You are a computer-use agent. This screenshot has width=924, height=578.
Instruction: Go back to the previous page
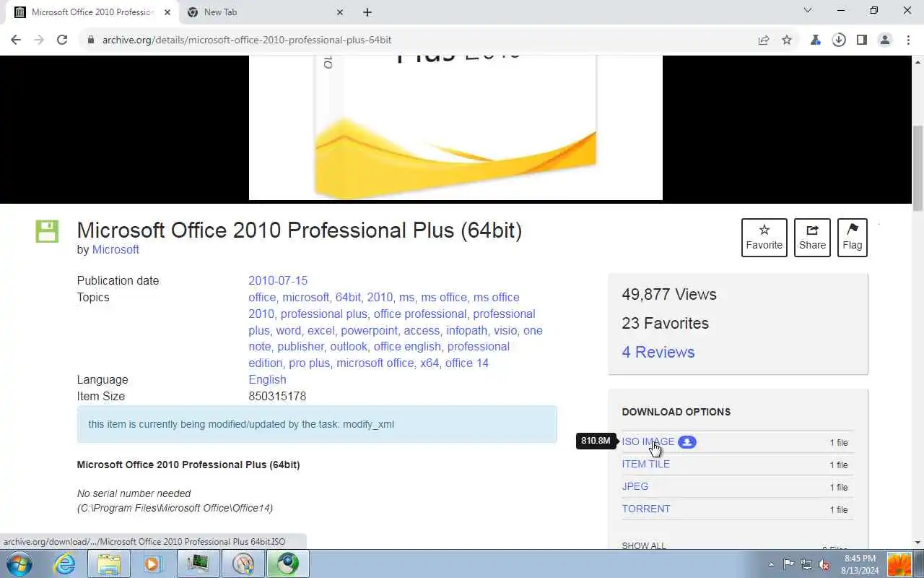tap(16, 40)
